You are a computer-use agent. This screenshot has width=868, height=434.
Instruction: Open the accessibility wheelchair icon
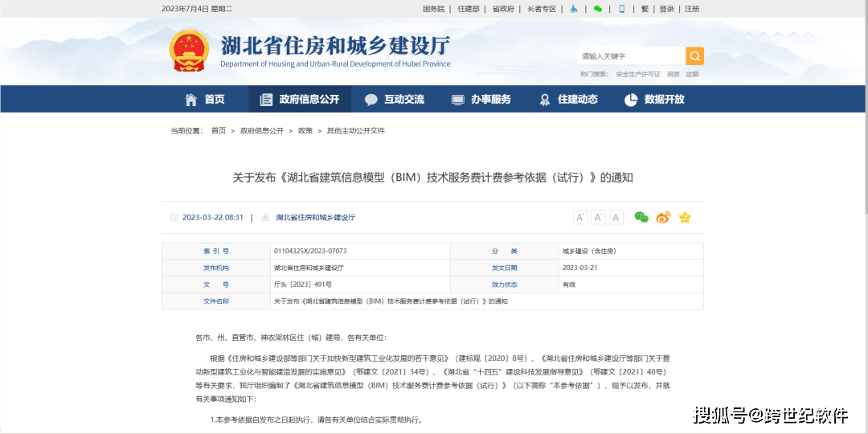574,9
